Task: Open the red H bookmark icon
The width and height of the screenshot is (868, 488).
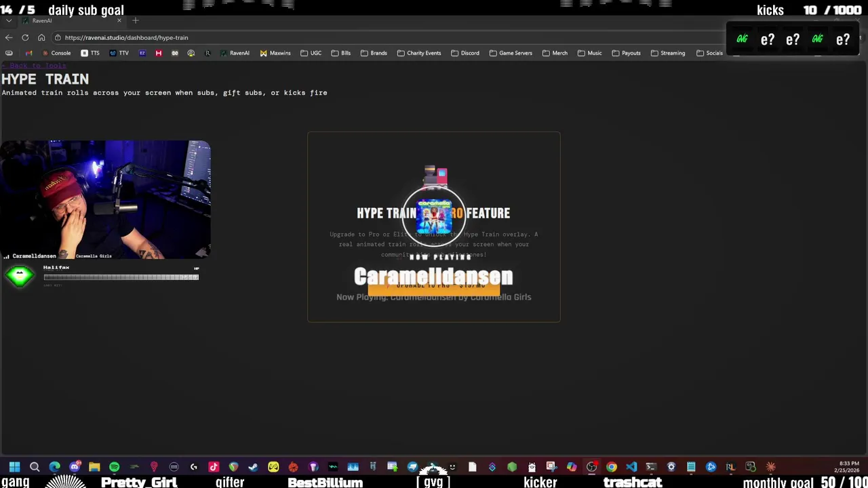Action: [x=159, y=53]
